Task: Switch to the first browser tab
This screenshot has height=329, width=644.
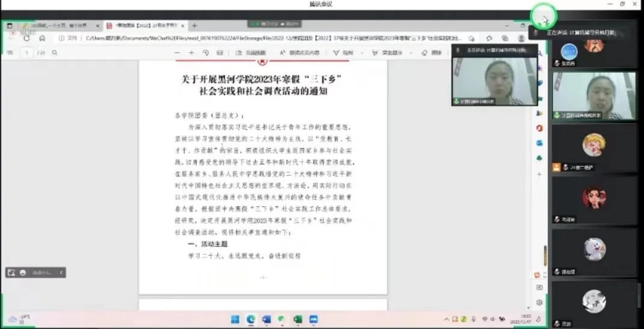Action: click(x=54, y=26)
